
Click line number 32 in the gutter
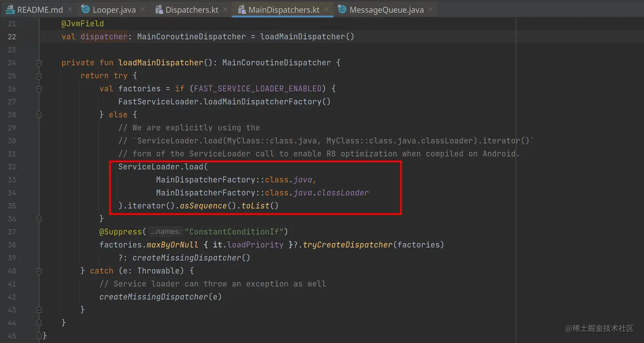[11, 167]
